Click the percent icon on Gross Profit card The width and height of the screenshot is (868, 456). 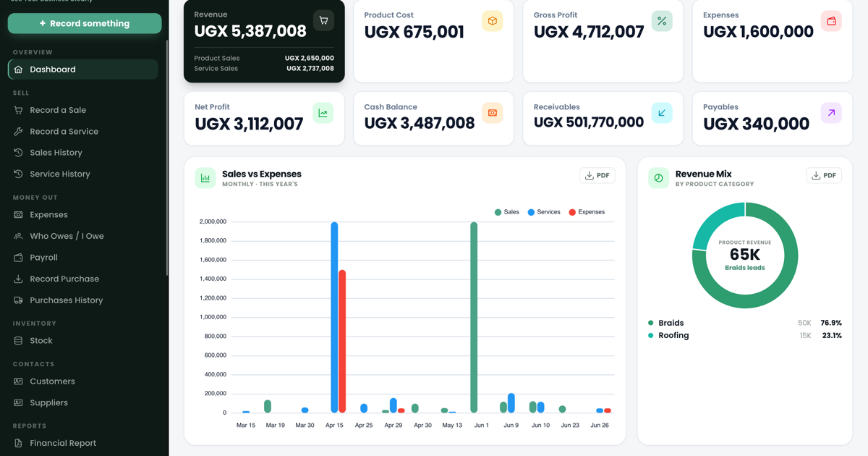[662, 21]
